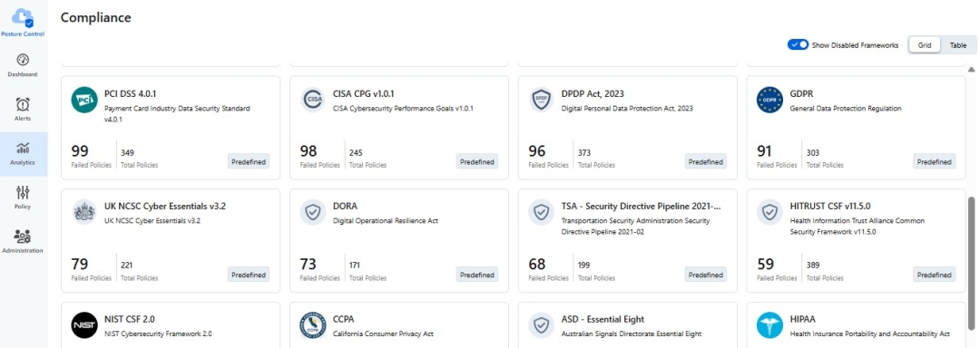The width and height of the screenshot is (980, 348).
Task: Open the Alerts alarm clock icon
Action: pos(23,104)
